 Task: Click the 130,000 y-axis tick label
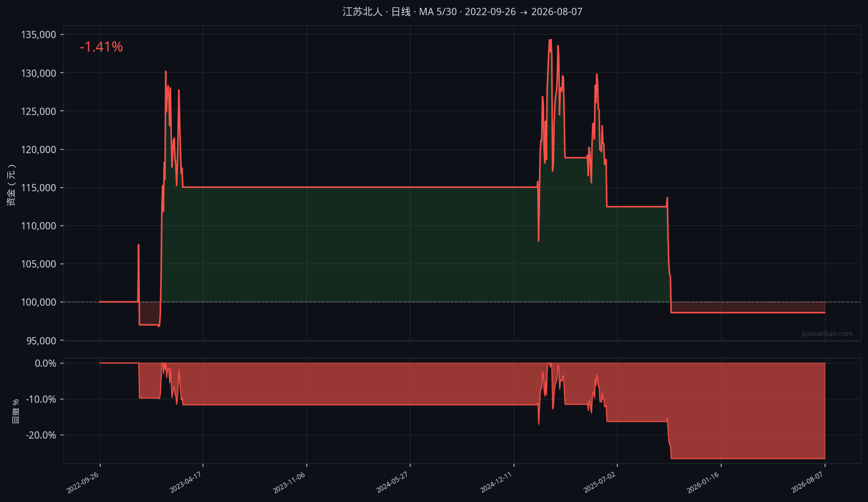point(39,73)
